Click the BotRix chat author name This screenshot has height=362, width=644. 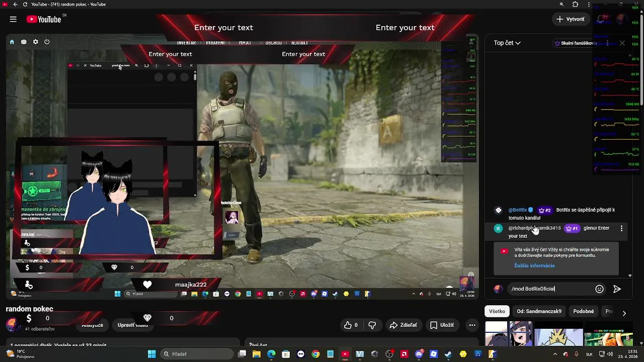[517, 210]
